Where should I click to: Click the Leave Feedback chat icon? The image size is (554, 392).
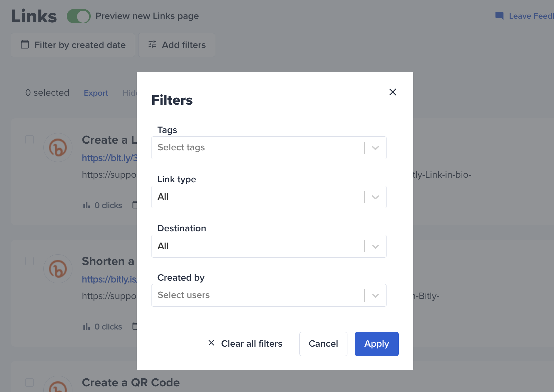point(499,16)
